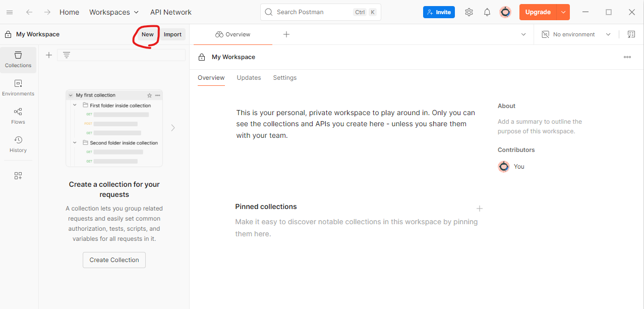Click the next-slide chevron beside illustration

pyautogui.click(x=173, y=128)
